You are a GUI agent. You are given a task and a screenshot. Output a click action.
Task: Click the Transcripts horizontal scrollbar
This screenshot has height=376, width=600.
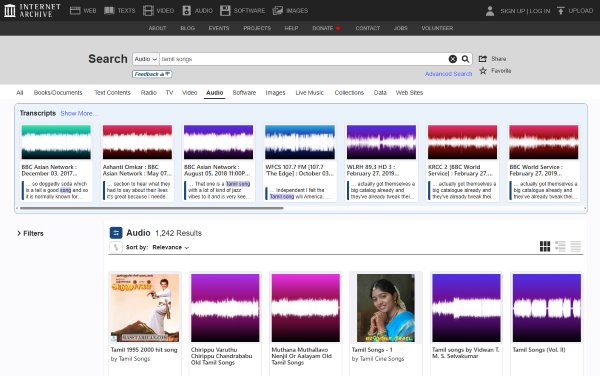pos(152,208)
